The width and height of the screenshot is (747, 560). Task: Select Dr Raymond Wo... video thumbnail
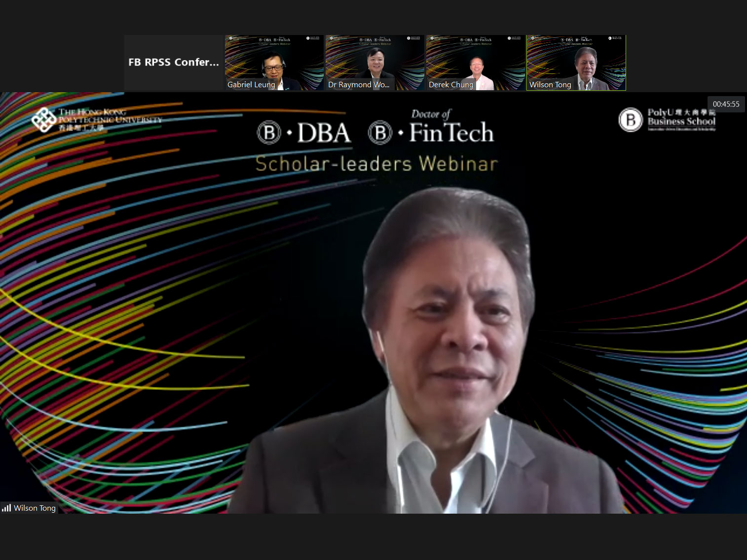point(375,63)
